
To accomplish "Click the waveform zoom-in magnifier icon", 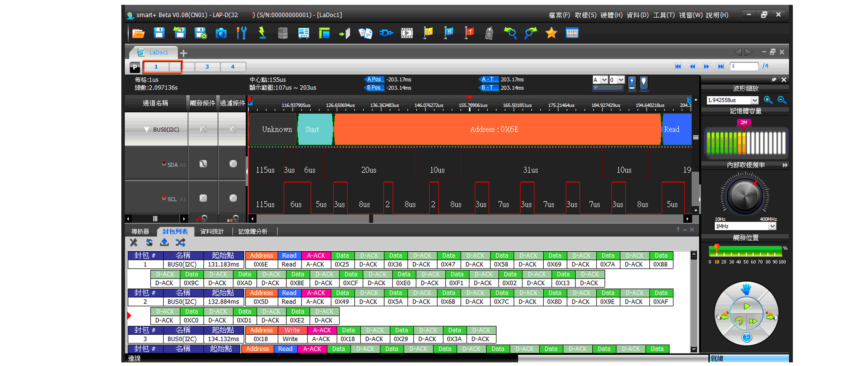I will pos(768,100).
